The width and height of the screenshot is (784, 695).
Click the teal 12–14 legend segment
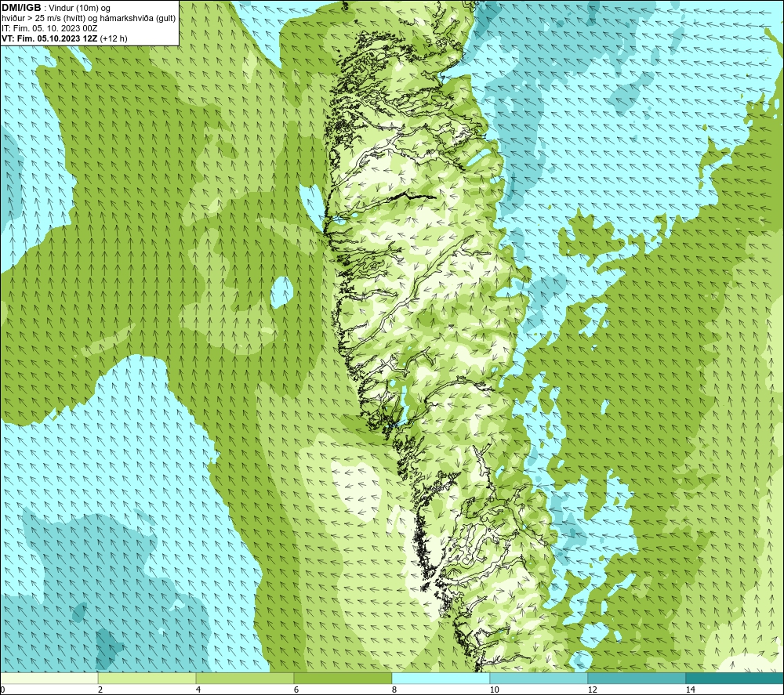637,678
